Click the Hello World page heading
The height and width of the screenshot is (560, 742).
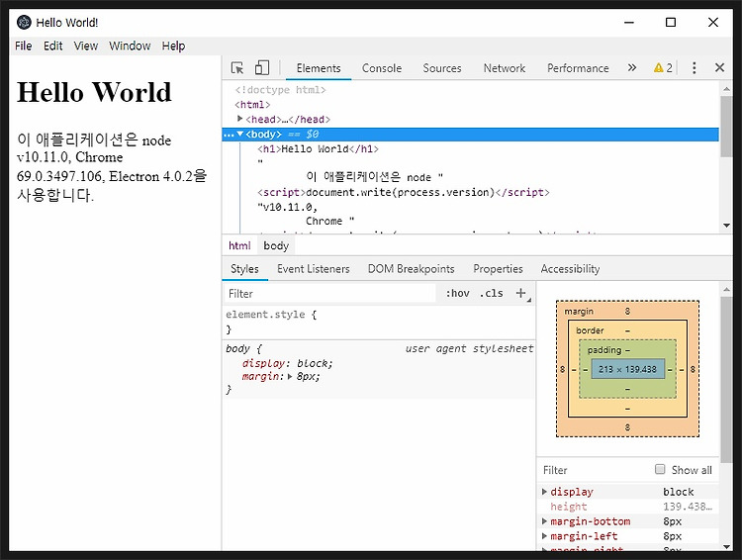94,92
